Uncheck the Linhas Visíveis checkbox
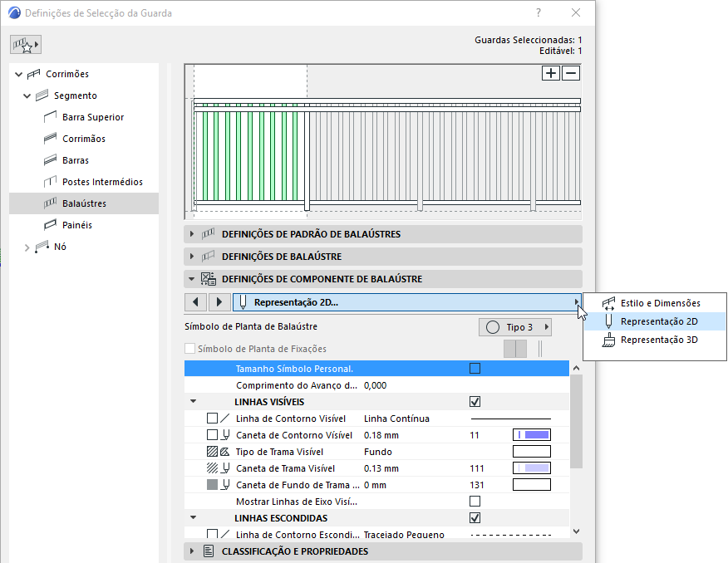Screen dimensions: 728x563 click(x=475, y=401)
